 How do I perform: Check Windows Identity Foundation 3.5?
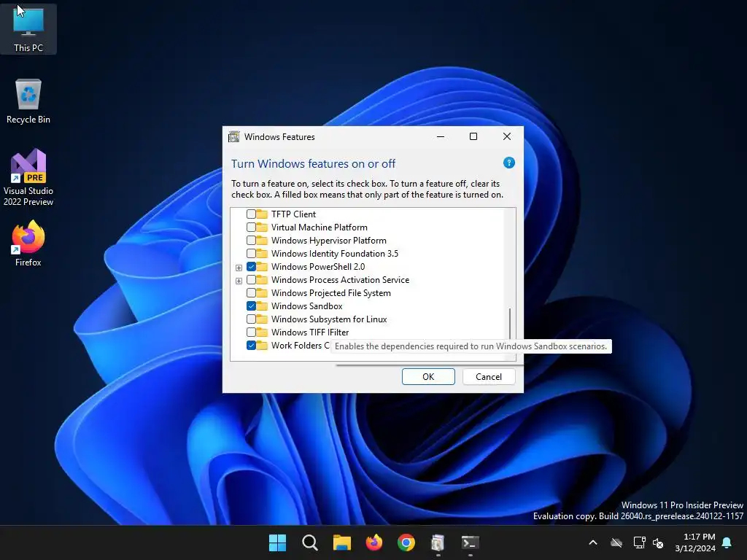point(251,253)
